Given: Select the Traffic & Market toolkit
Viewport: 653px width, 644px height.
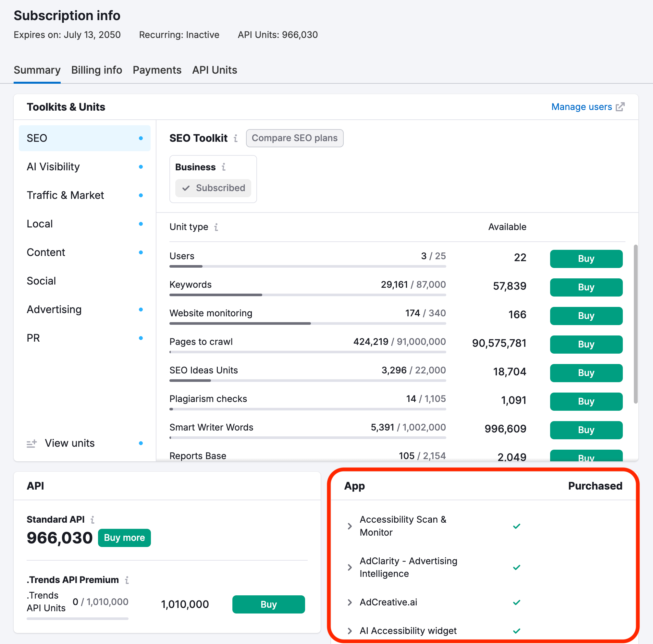Looking at the screenshot, I should pos(65,195).
